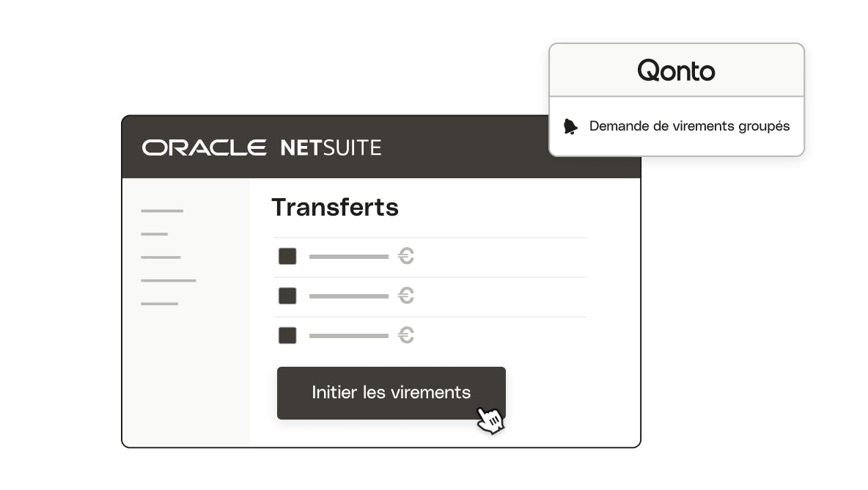Select the fourth, longest sidebar menu line
Viewport: 868px width, 490px height.
[x=169, y=281]
